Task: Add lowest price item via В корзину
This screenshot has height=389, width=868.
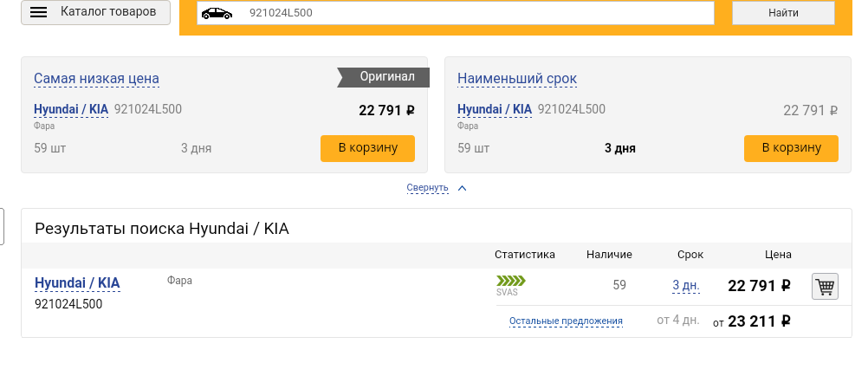Action: [x=367, y=148]
